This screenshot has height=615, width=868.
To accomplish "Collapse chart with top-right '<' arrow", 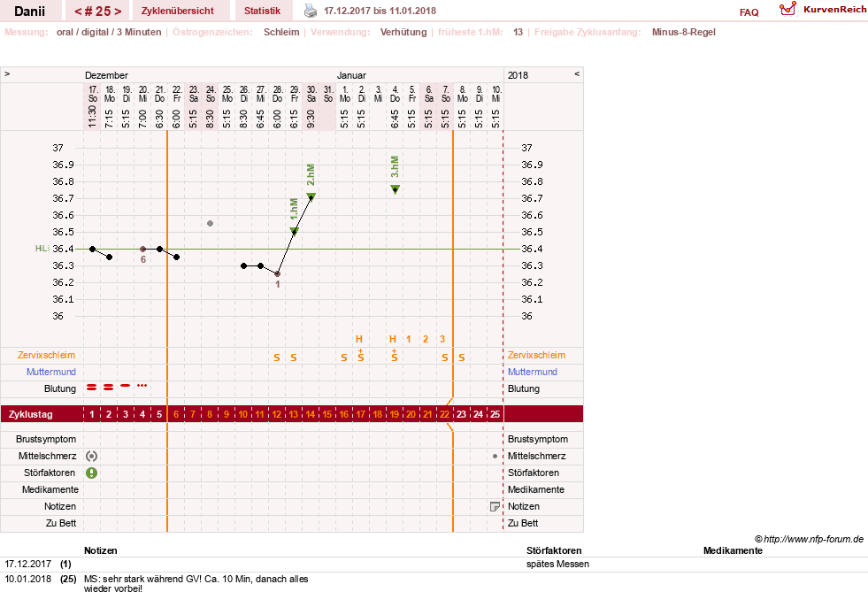I will coord(577,73).
